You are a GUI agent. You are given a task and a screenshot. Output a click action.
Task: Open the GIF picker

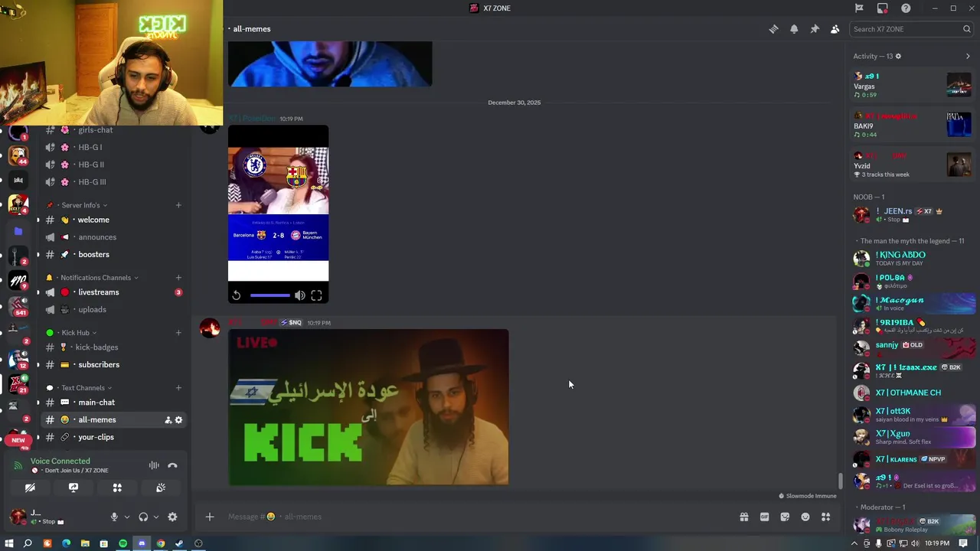pyautogui.click(x=764, y=517)
